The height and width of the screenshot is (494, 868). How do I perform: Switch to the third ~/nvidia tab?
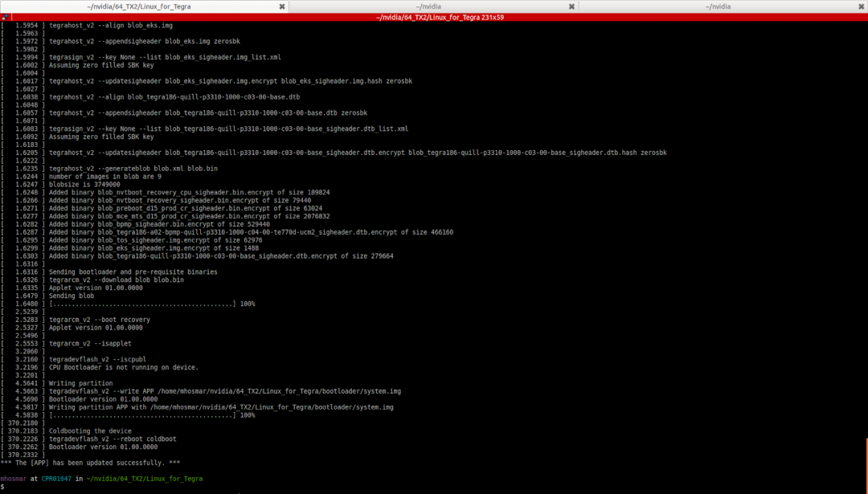[x=719, y=6]
